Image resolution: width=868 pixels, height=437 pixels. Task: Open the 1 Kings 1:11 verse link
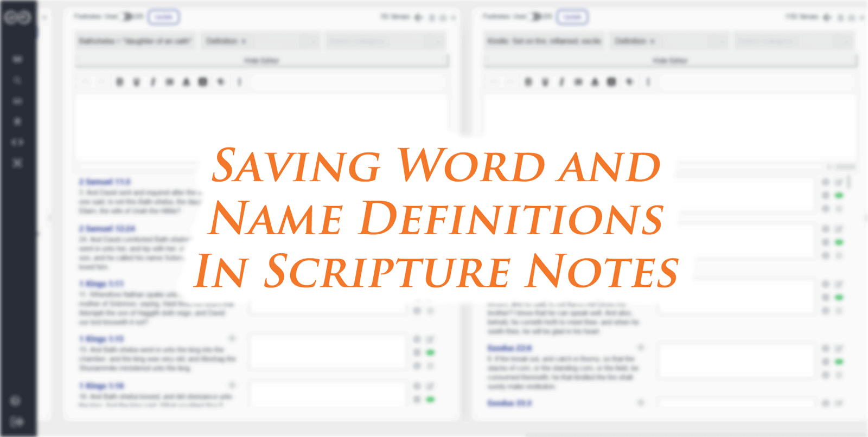coord(101,284)
